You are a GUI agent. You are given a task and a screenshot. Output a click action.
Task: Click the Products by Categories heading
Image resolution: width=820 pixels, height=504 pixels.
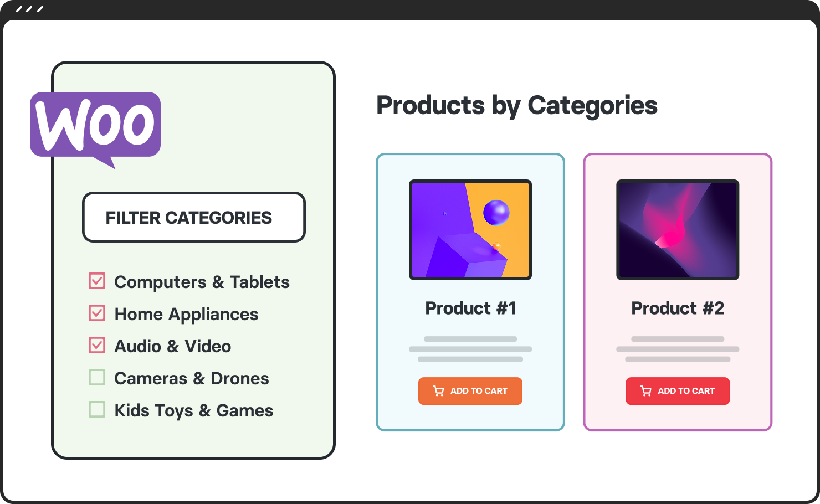516,105
